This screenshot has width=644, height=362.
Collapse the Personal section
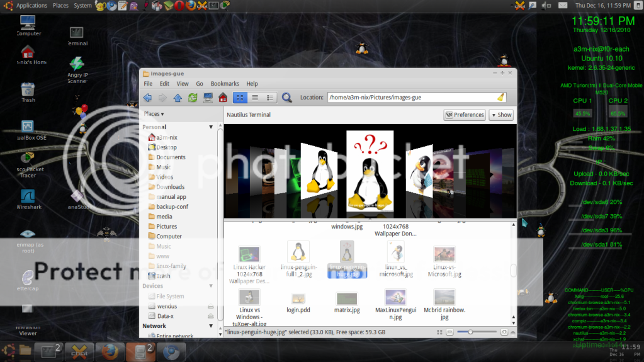tap(211, 127)
